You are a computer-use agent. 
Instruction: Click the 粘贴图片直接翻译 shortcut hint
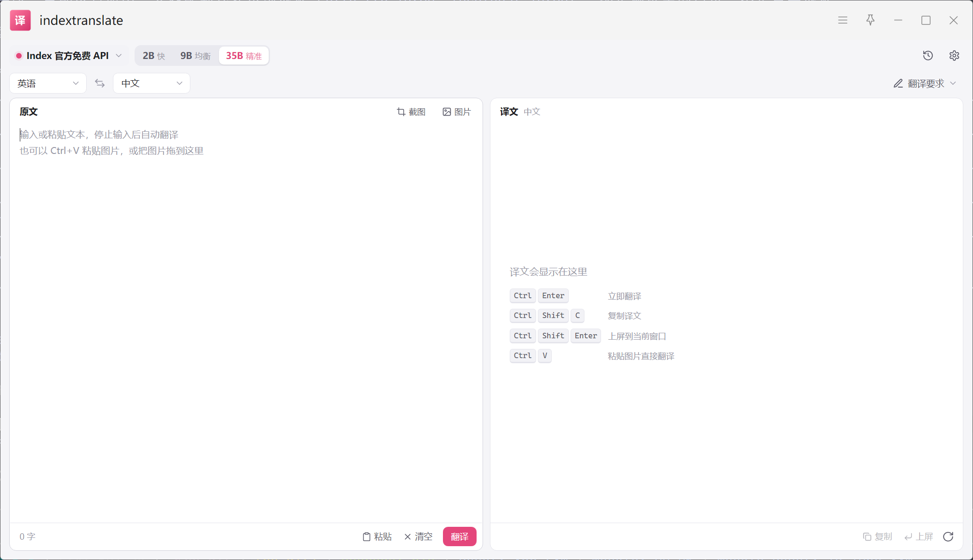tap(641, 356)
